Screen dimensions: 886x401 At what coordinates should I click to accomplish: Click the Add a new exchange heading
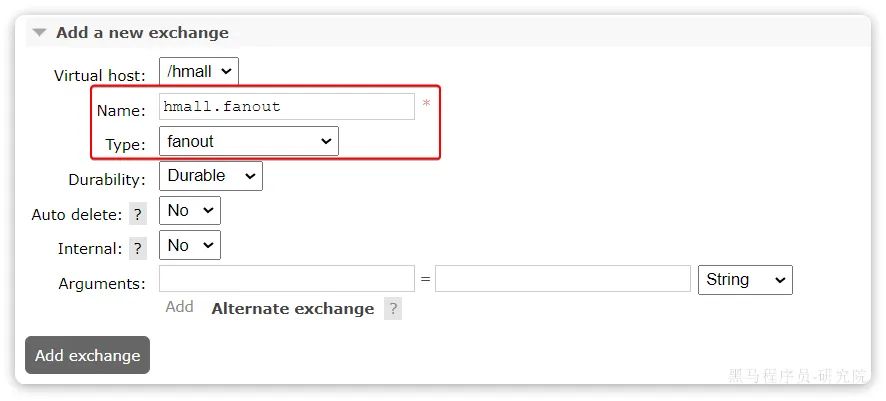coord(142,33)
